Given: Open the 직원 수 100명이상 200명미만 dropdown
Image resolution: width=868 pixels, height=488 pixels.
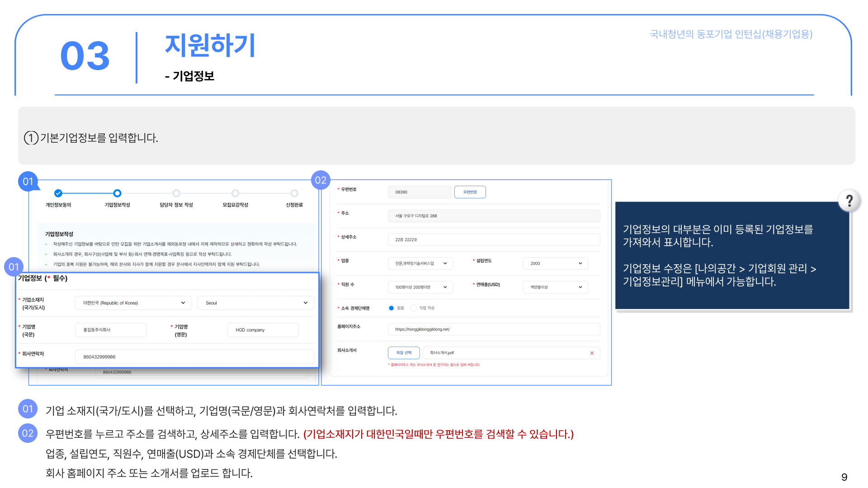Looking at the screenshot, I should [420, 287].
